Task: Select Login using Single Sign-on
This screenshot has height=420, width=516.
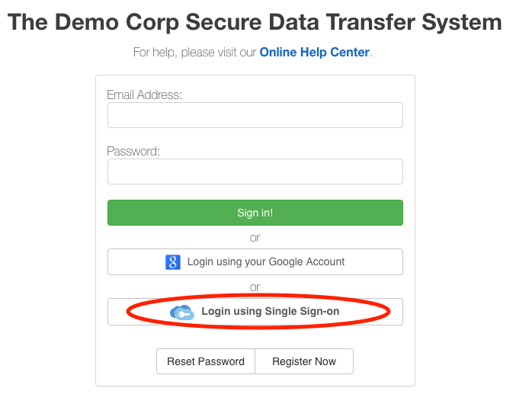Action: [x=255, y=312]
